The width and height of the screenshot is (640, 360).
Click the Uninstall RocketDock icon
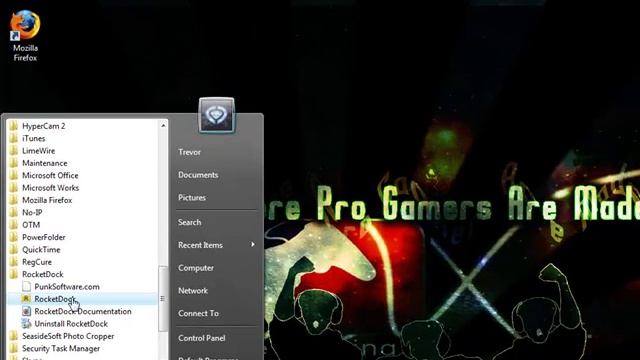26,324
